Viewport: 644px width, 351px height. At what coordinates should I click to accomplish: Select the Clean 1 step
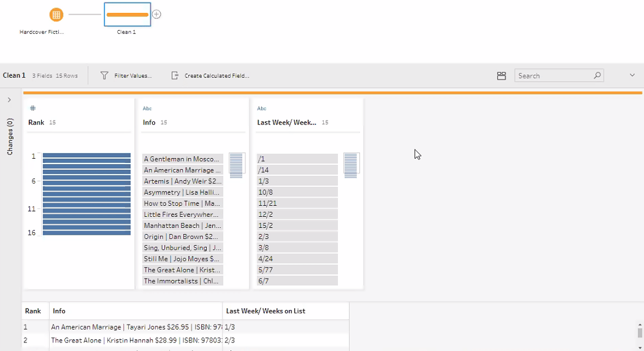point(128,14)
